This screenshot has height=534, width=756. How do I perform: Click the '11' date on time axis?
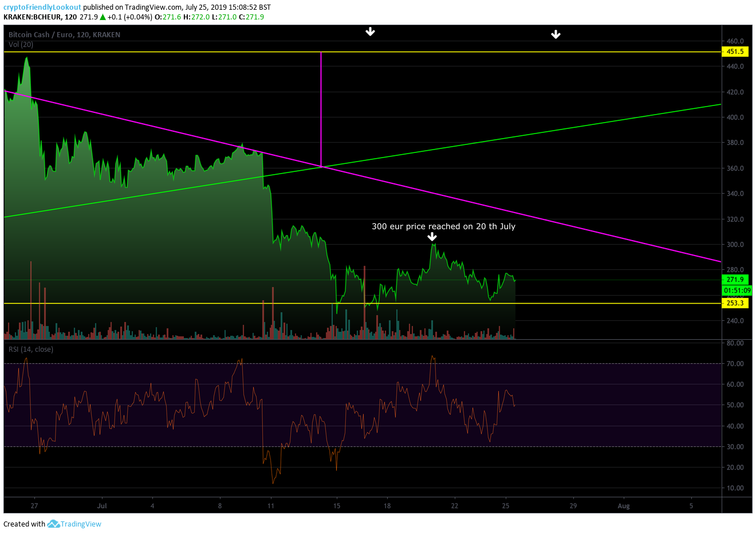(270, 506)
